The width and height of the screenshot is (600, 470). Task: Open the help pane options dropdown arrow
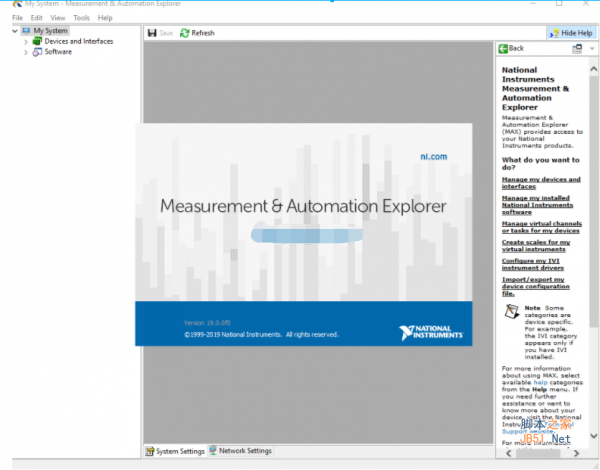[x=592, y=49]
